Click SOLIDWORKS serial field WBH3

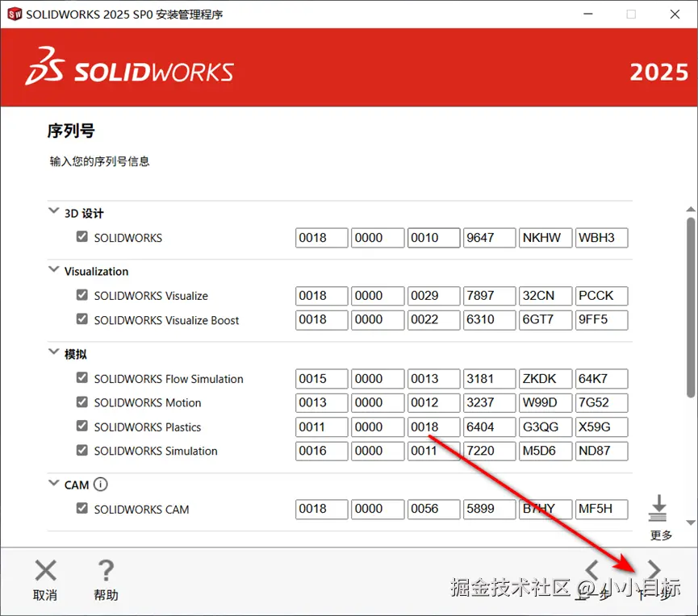601,238
